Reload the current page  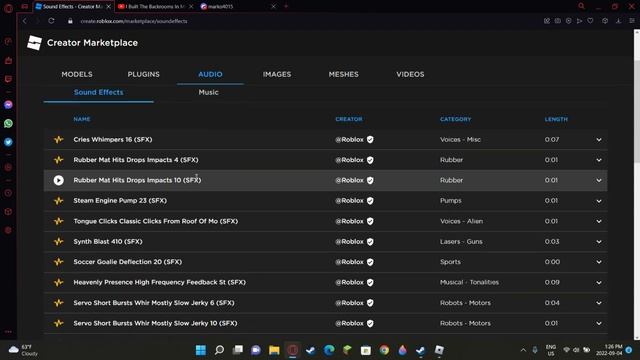pyautogui.click(x=51, y=21)
